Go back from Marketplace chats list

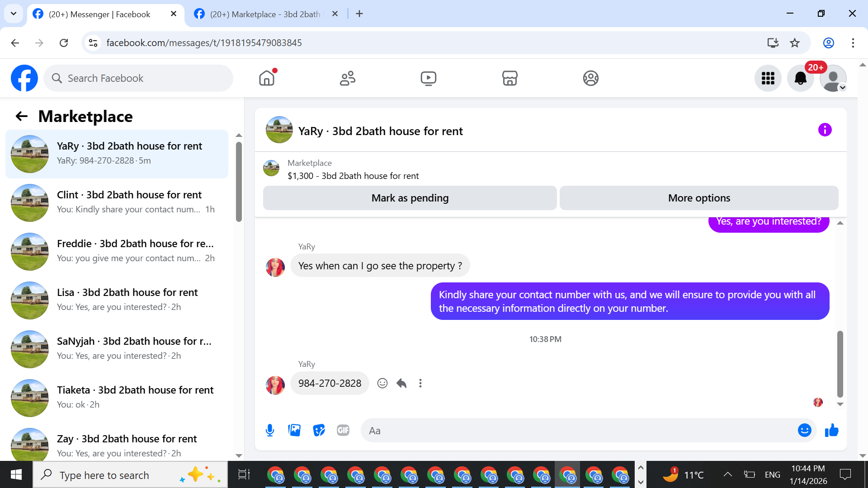[21, 116]
